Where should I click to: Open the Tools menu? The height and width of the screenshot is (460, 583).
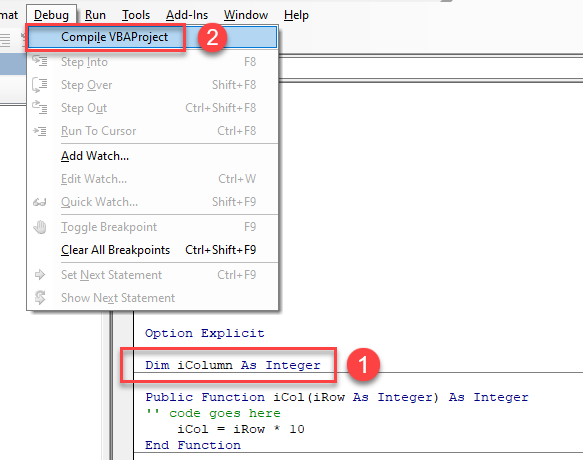136,15
